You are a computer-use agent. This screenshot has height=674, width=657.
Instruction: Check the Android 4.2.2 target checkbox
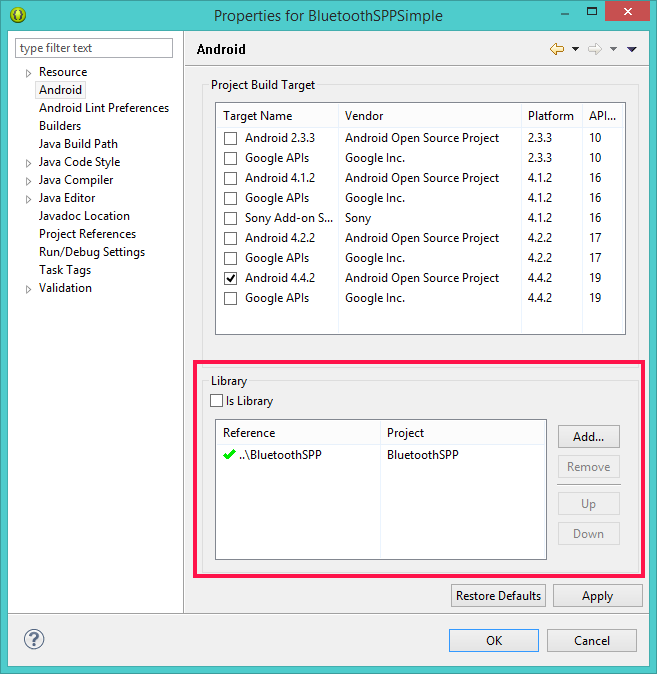point(230,238)
